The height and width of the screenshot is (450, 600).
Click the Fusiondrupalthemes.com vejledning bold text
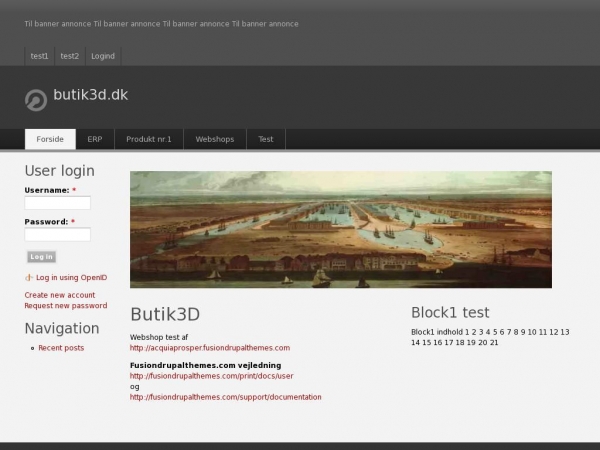click(205, 365)
